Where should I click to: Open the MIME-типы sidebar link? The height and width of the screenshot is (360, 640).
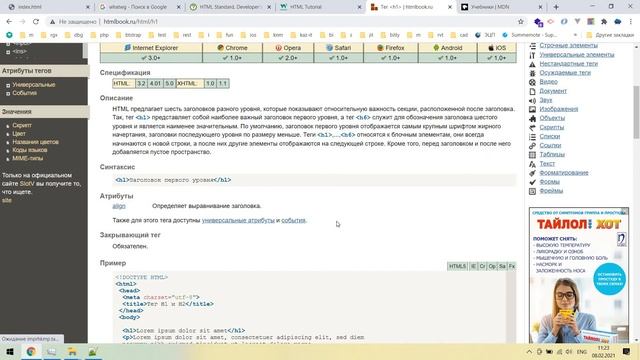tap(27, 158)
